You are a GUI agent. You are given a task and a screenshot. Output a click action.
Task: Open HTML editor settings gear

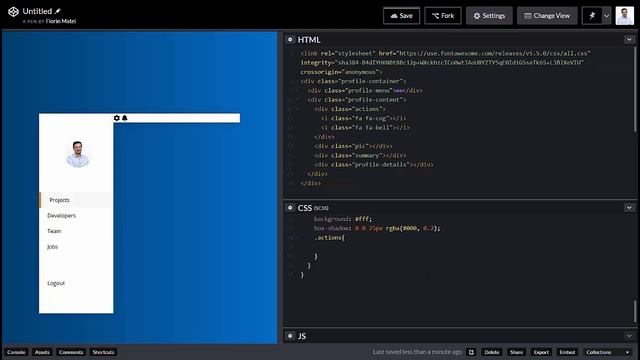pos(290,40)
